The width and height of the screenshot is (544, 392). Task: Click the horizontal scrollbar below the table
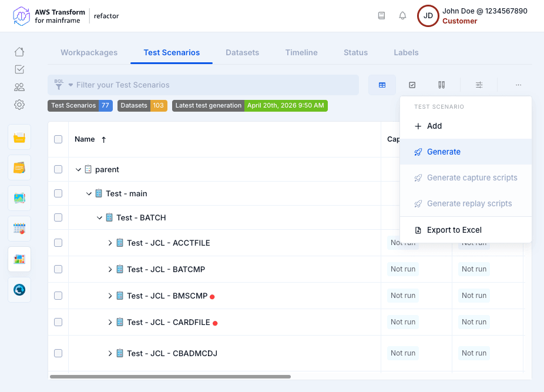point(170,376)
